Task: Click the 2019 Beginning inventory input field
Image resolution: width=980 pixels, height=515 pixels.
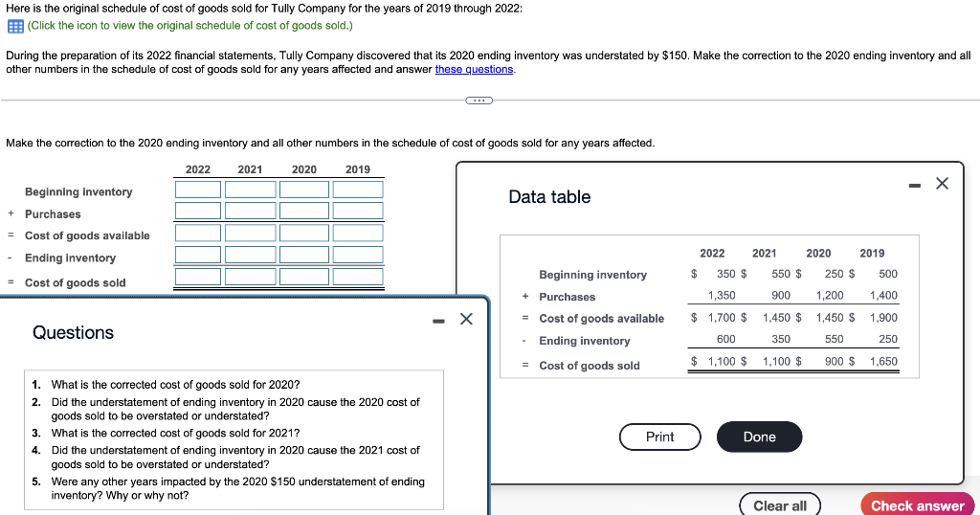Action: point(358,190)
